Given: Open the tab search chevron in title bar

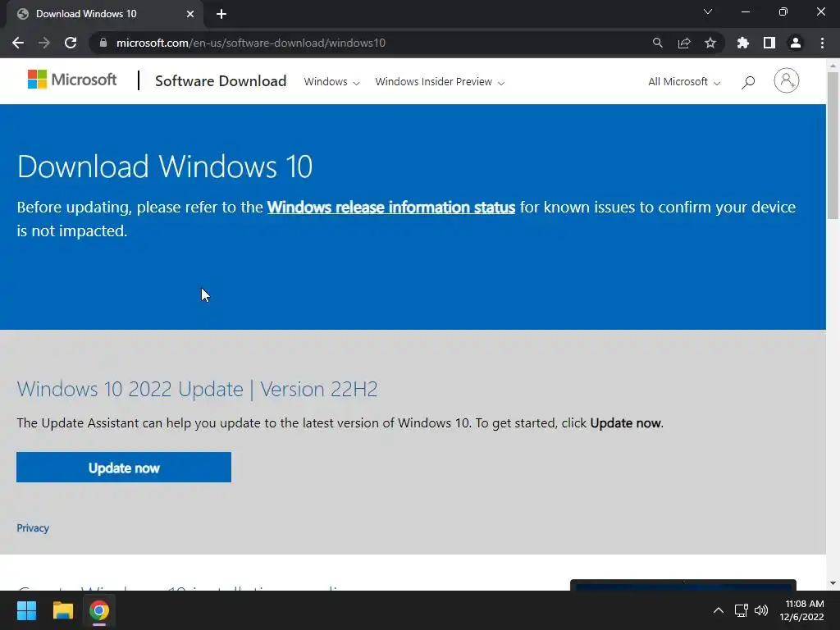Looking at the screenshot, I should coord(708,11).
